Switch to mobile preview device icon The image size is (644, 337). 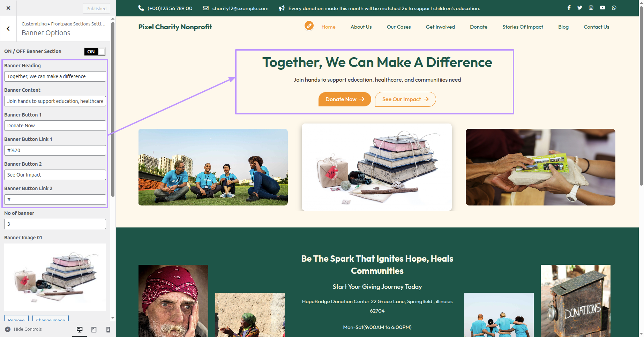[x=108, y=329]
